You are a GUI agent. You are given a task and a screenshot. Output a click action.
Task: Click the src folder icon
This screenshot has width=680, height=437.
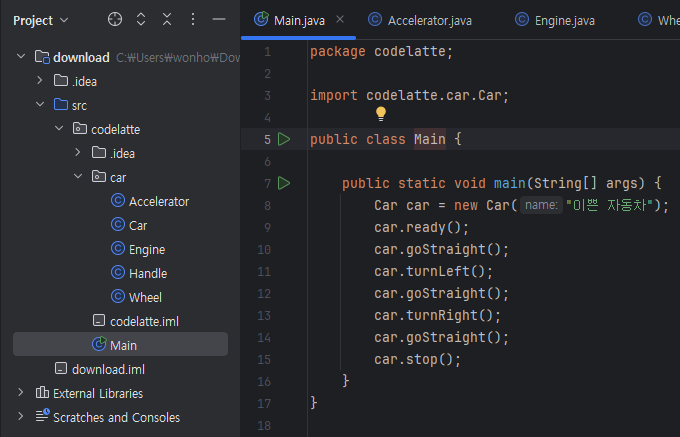[61, 104]
